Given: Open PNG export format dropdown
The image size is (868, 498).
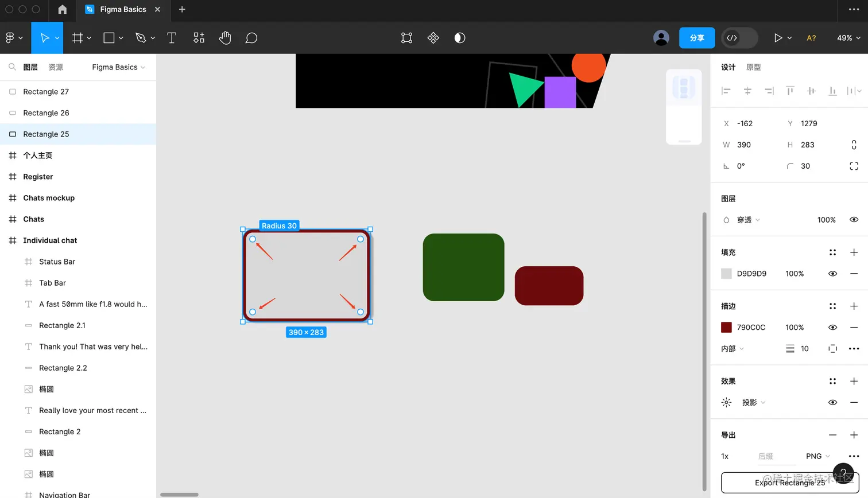Looking at the screenshot, I should tap(818, 456).
